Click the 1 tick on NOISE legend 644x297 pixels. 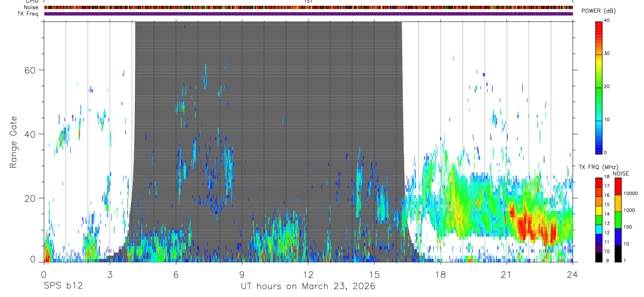[625, 260]
